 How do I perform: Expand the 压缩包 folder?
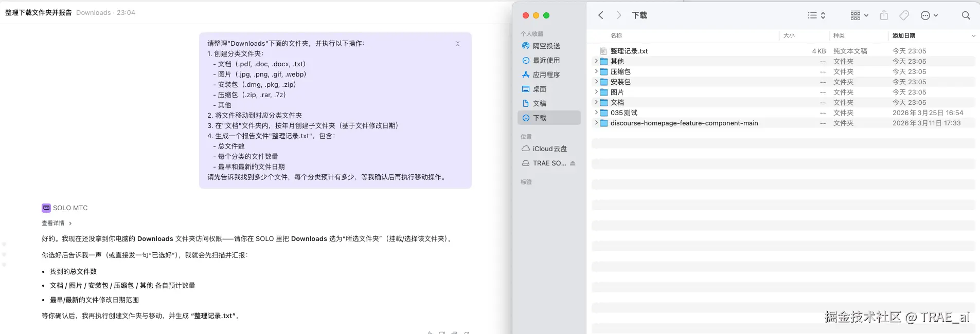tap(596, 71)
